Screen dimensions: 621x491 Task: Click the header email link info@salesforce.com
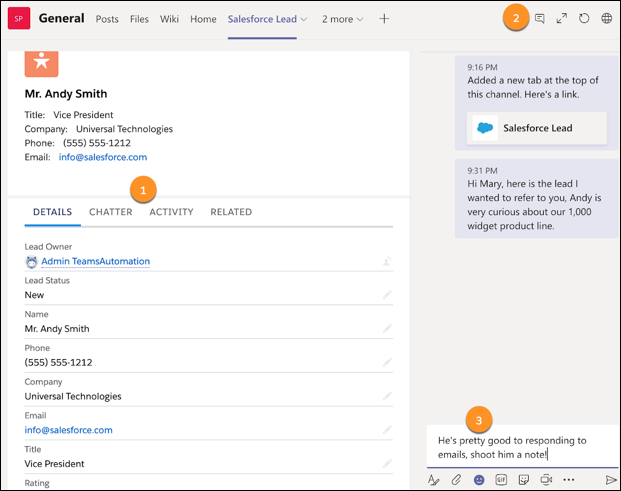103,157
